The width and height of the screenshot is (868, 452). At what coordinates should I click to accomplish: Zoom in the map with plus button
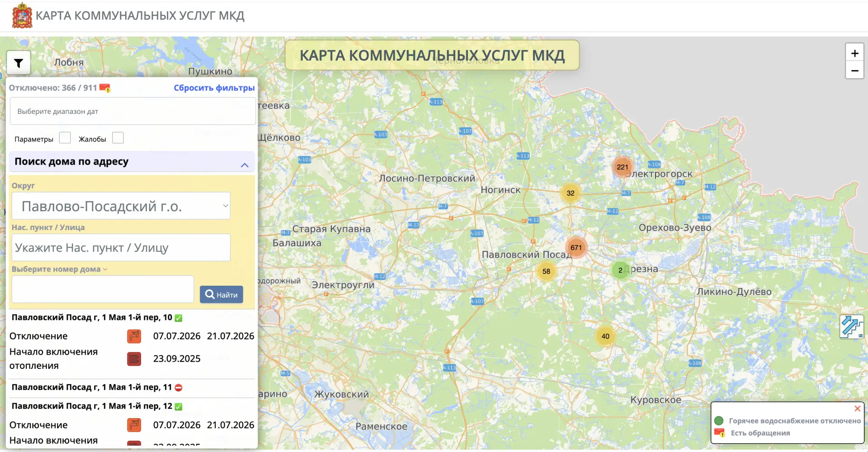tap(854, 53)
